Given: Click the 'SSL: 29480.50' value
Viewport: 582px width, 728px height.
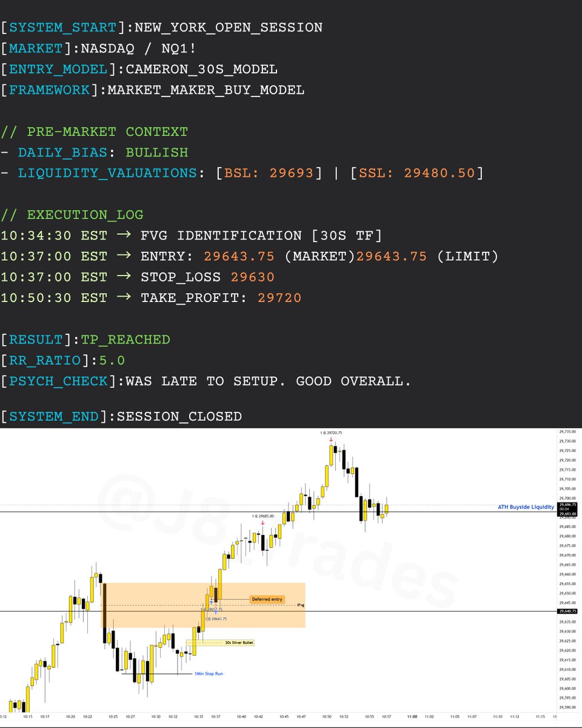Looking at the screenshot, I should (x=418, y=173).
